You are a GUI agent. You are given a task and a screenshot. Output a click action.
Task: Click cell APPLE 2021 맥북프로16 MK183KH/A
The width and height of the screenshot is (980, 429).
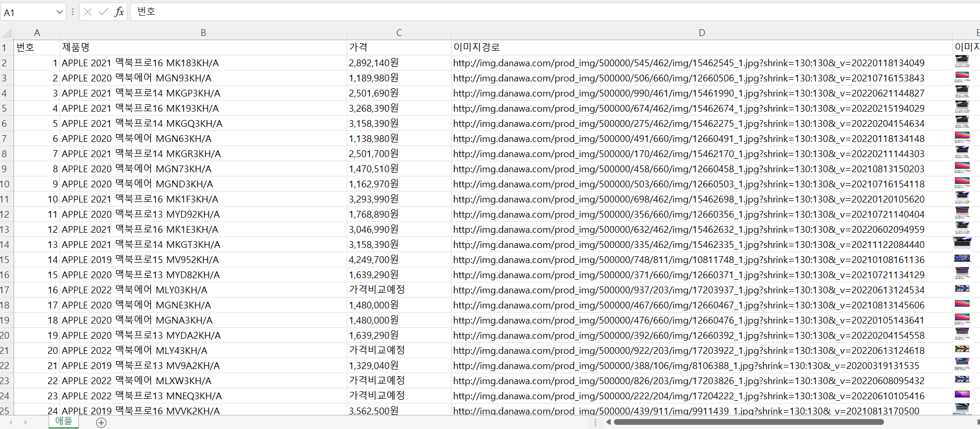[203, 63]
